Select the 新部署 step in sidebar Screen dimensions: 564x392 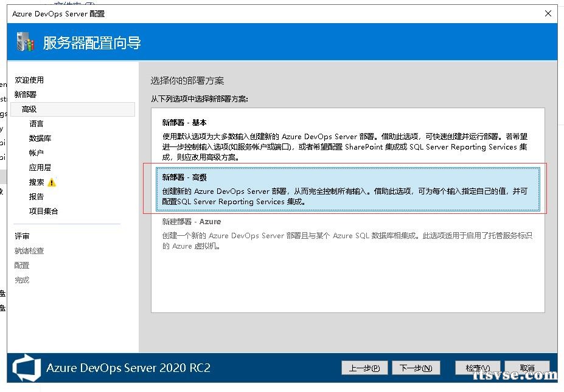25,94
